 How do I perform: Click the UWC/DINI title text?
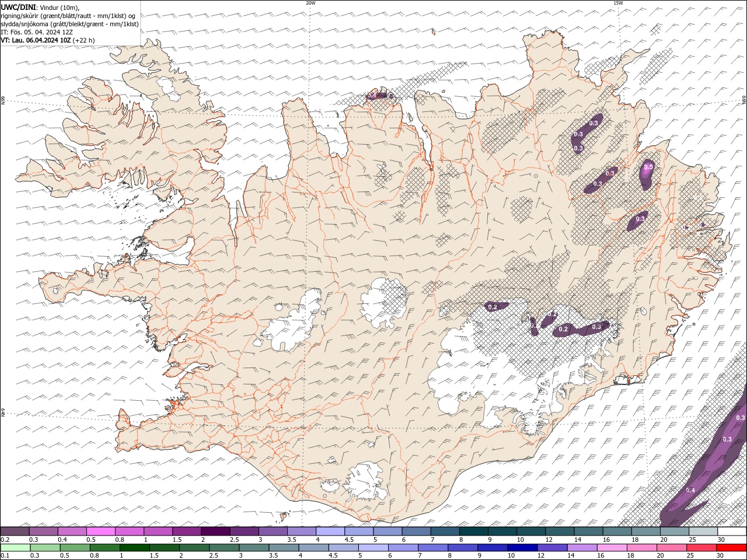point(18,7)
